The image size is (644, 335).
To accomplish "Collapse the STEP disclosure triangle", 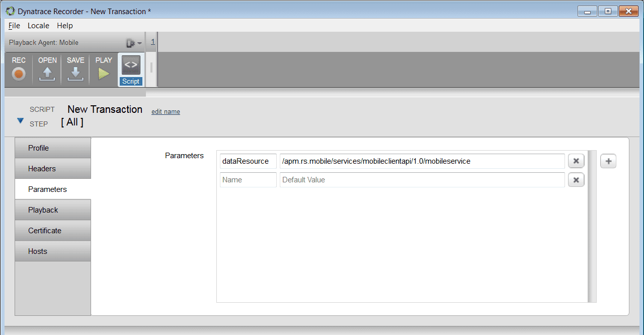I will (20, 121).
